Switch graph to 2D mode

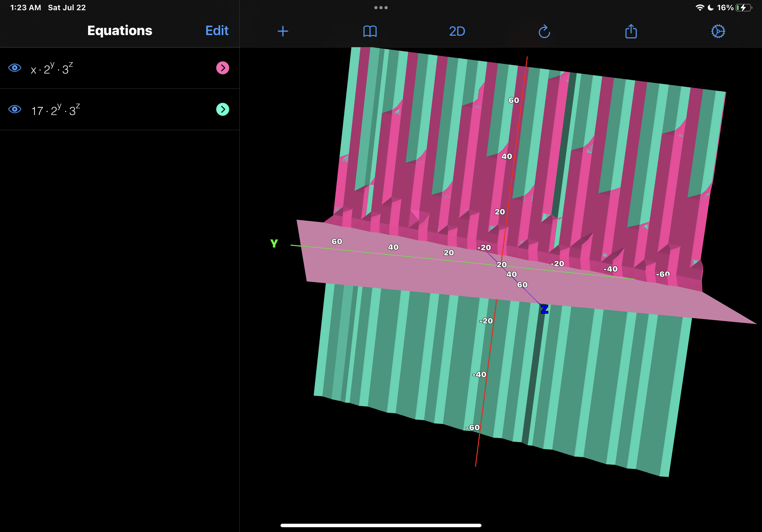(457, 31)
